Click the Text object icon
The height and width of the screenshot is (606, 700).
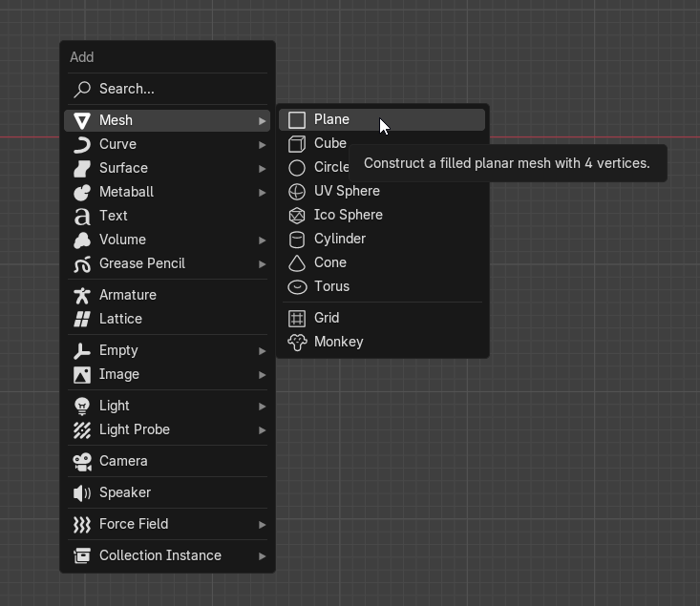(82, 216)
